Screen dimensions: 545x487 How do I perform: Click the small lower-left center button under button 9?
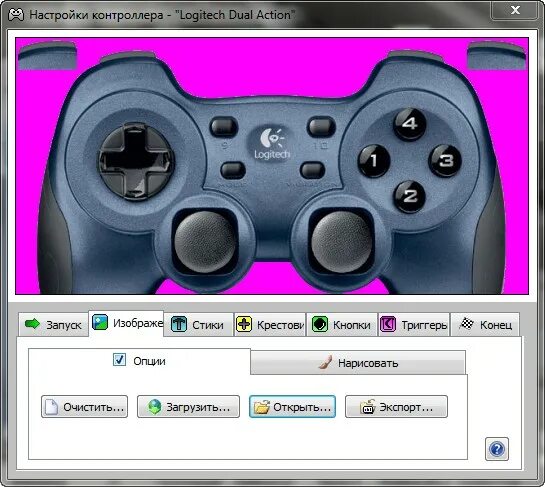point(233,170)
